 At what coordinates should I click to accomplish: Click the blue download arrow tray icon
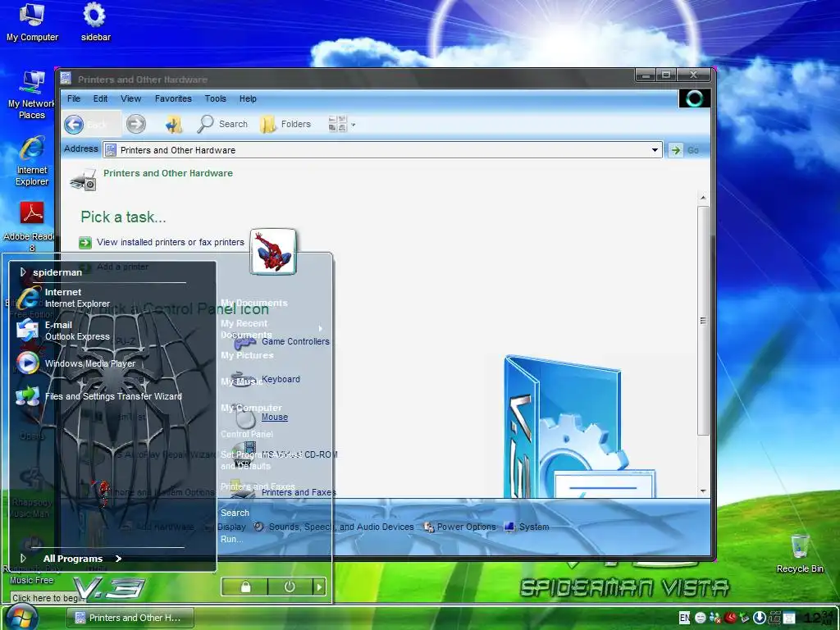[x=759, y=618]
